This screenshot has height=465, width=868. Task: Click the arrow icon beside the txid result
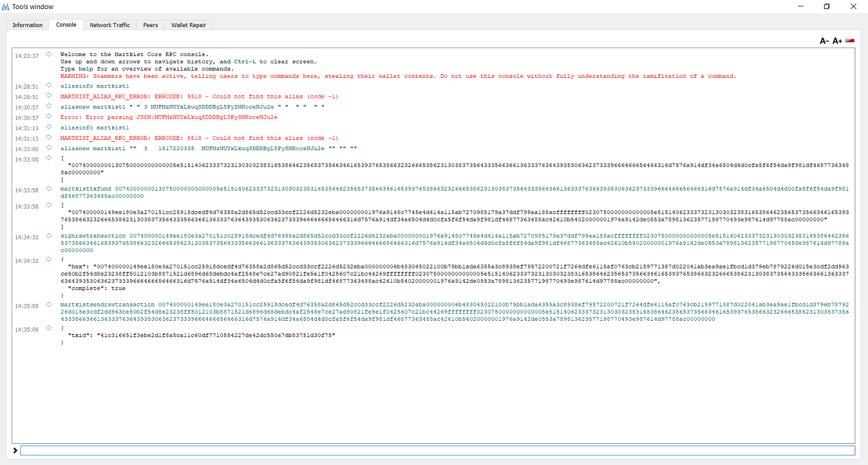(x=49, y=329)
